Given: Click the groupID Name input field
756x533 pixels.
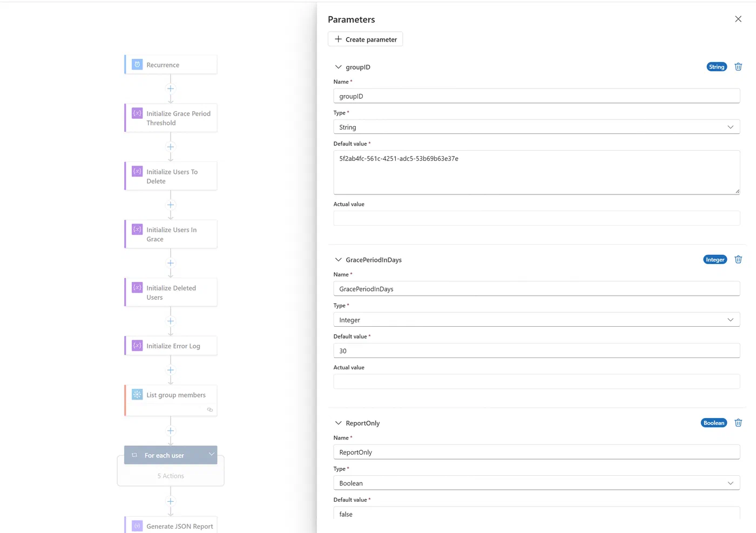Looking at the screenshot, I should (537, 96).
